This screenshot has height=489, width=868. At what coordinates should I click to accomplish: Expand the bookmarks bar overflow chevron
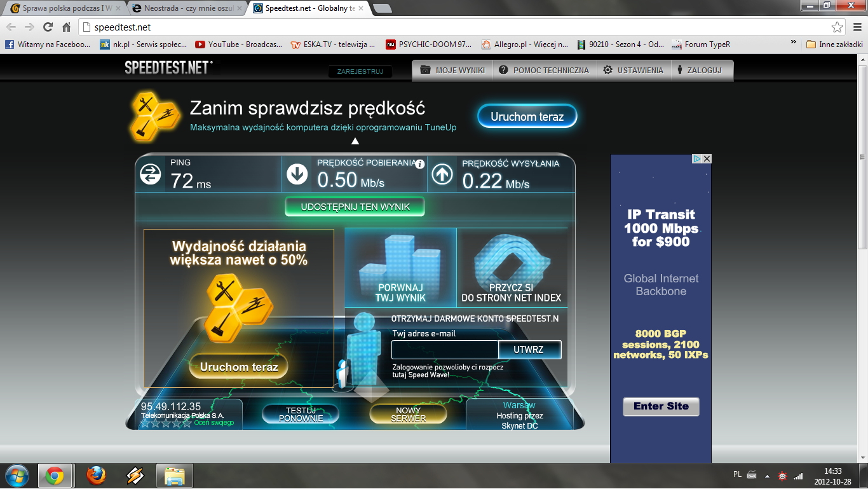pyautogui.click(x=793, y=43)
